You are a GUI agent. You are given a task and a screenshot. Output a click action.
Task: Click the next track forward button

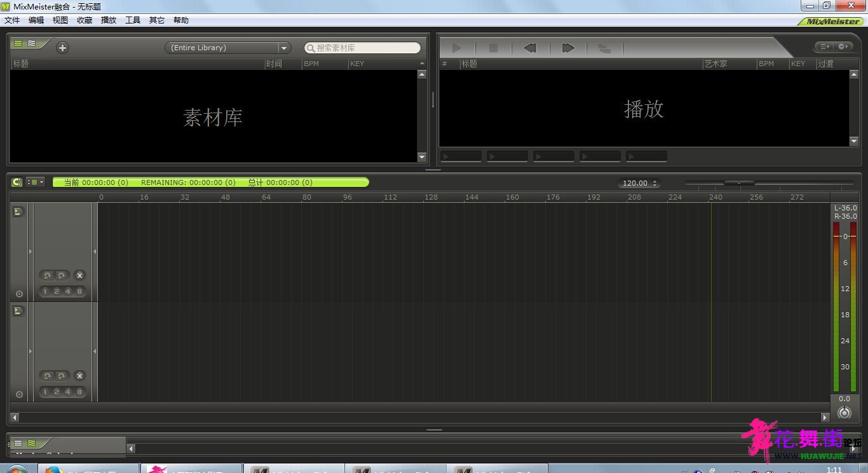point(568,48)
